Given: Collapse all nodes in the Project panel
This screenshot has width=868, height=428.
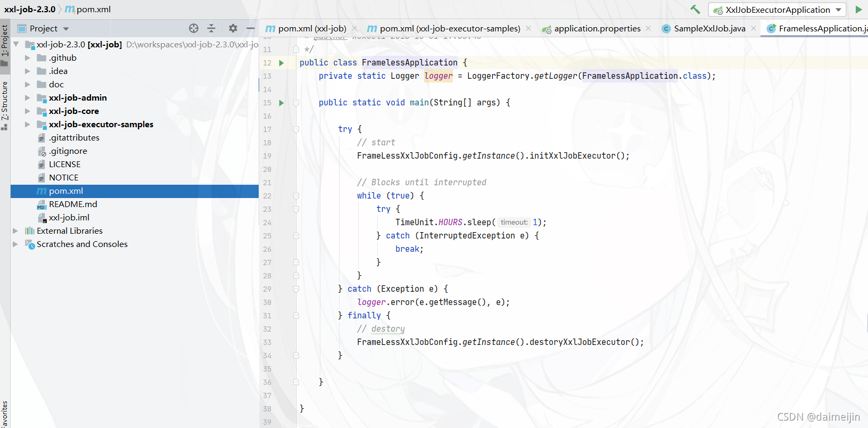Looking at the screenshot, I should [211, 28].
